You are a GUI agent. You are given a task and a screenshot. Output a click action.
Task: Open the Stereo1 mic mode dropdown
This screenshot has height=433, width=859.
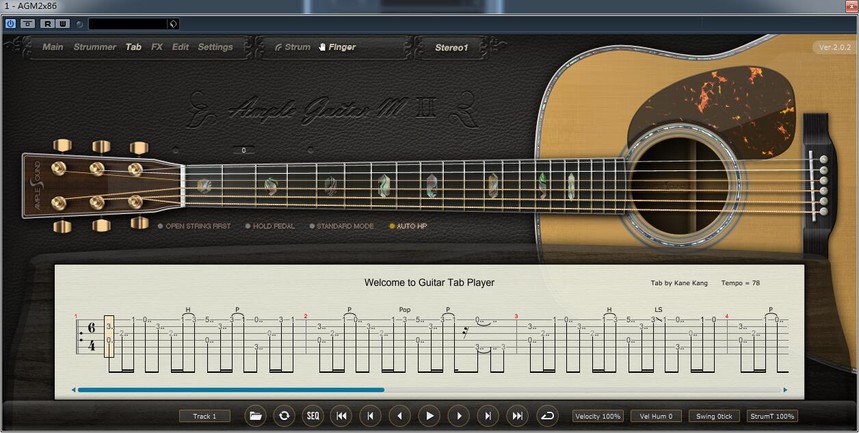pyautogui.click(x=451, y=48)
